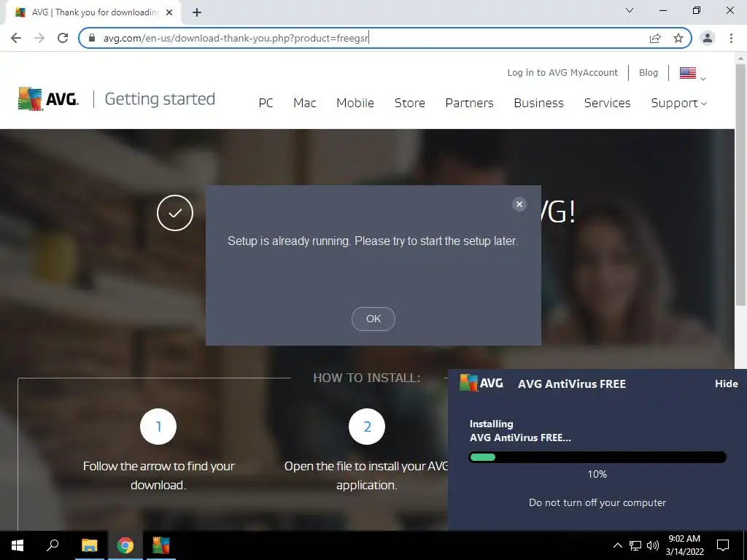
Task: Click the AVG installer progress bar
Action: 597,457
